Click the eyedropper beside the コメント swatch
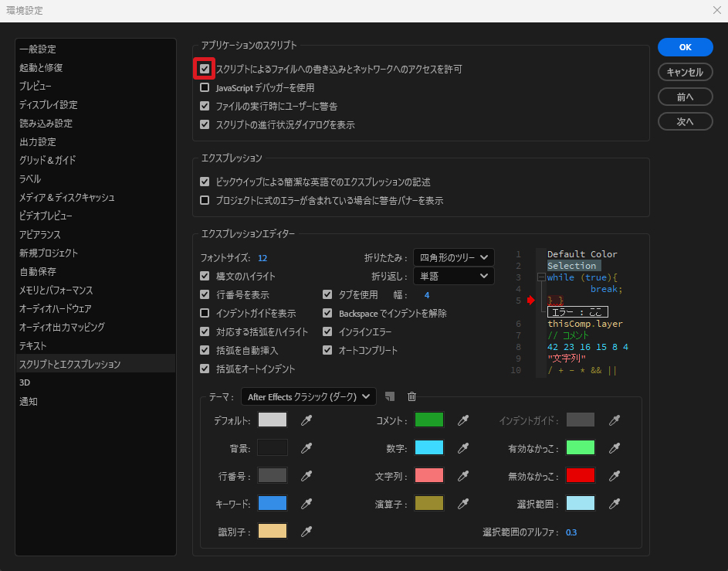Viewport: 728px width, 571px height. [463, 420]
